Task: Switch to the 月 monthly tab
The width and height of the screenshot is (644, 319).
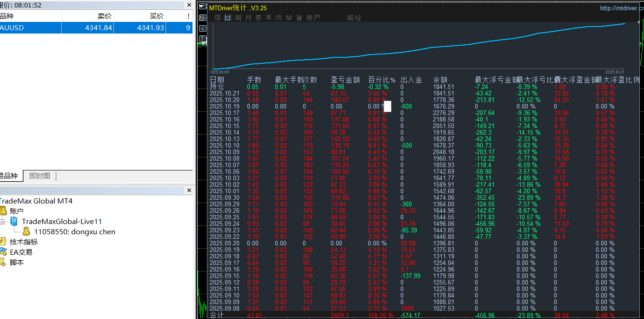Action: pos(248,18)
